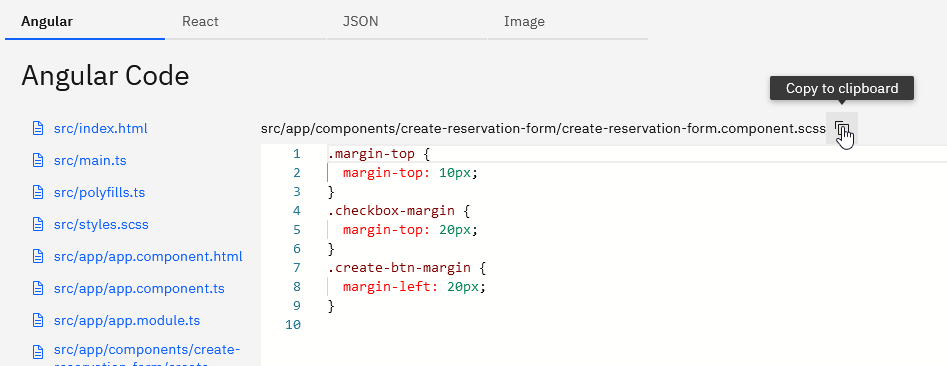Open the src/app/app.component.ts link
Viewport: 947px width, 366px height.
pos(139,289)
